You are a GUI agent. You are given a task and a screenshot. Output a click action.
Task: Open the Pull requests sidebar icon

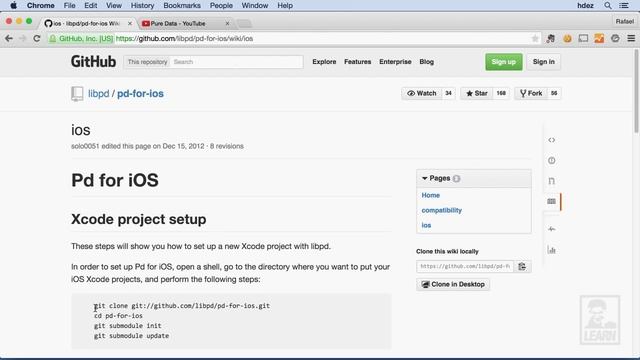click(x=551, y=181)
